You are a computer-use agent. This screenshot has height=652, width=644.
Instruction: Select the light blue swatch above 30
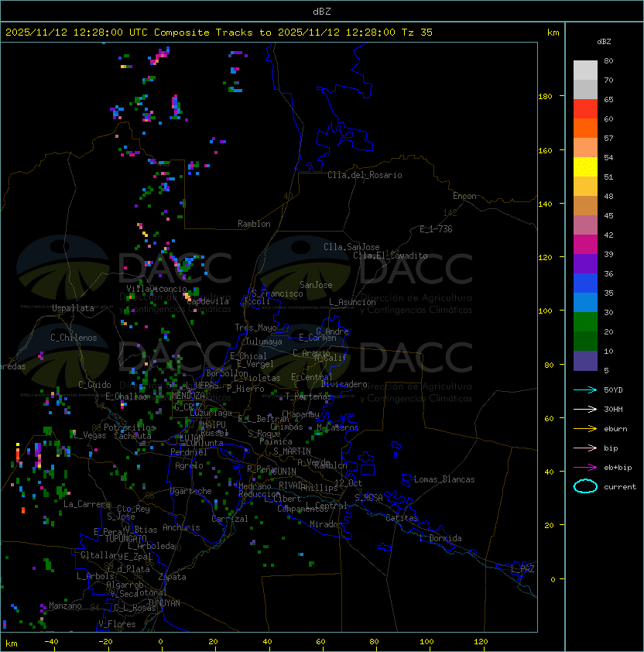(x=585, y=303)
